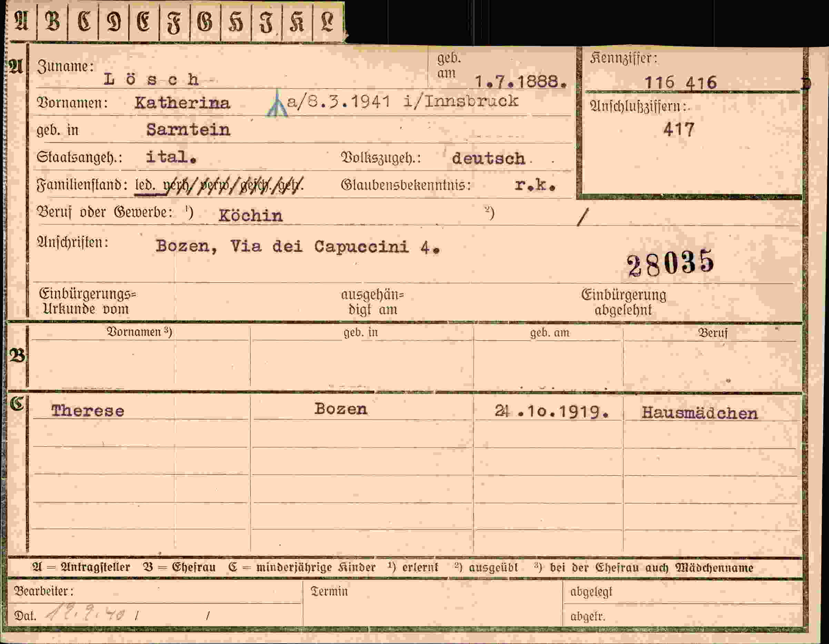This screenshot has width=829, height=644.
Task: Select the label 'abgefr.'
Action: coord(588,616)
